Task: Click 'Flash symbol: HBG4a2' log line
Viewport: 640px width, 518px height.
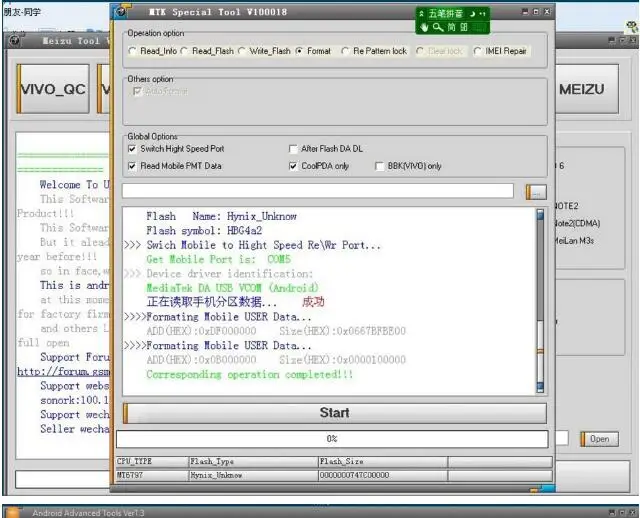Action: 204,231
